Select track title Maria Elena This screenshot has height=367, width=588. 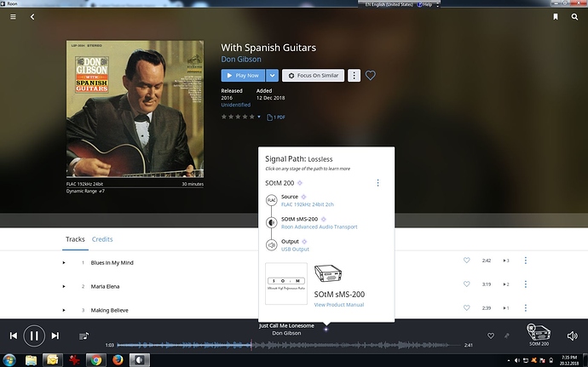tap(105, 286)
